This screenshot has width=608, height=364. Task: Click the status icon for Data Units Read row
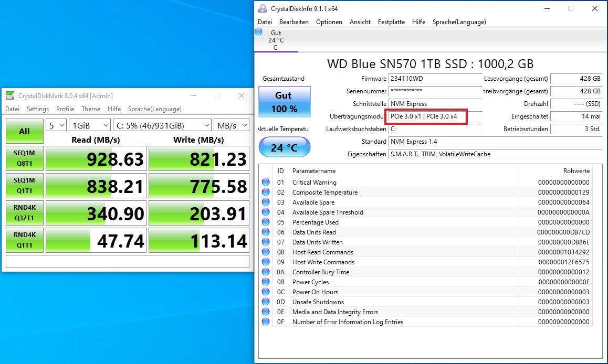[266, 232]
